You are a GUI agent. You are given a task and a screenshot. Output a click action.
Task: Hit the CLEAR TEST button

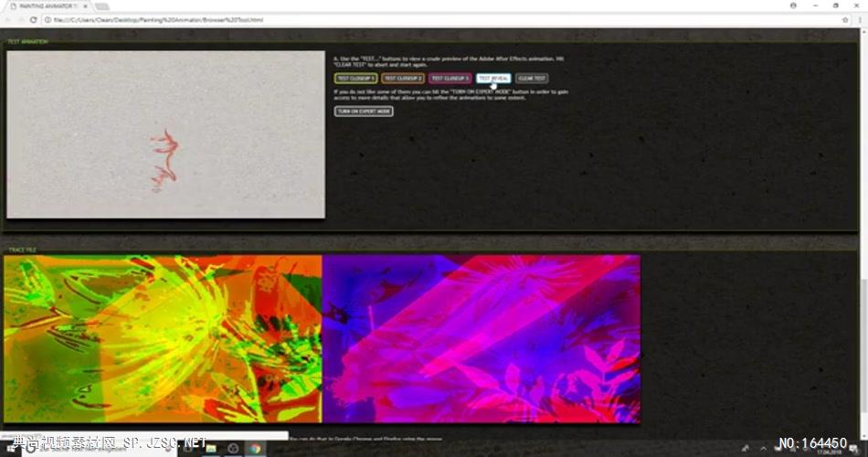[532, 79]
